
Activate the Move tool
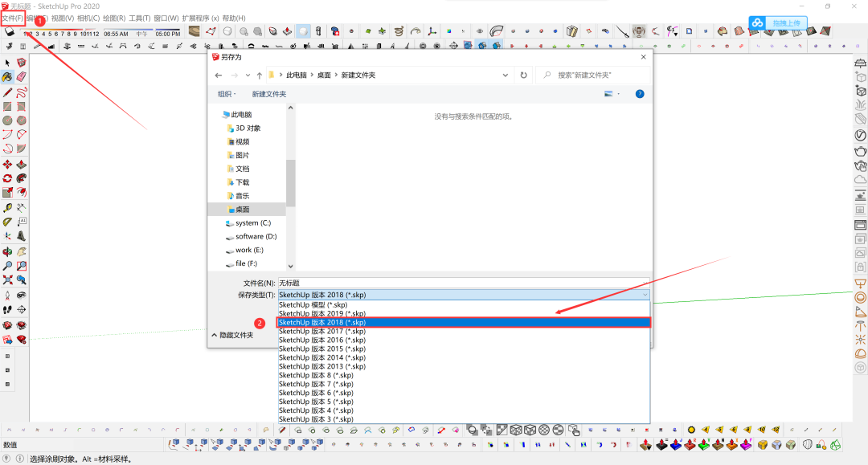click(x=7, y=164)
